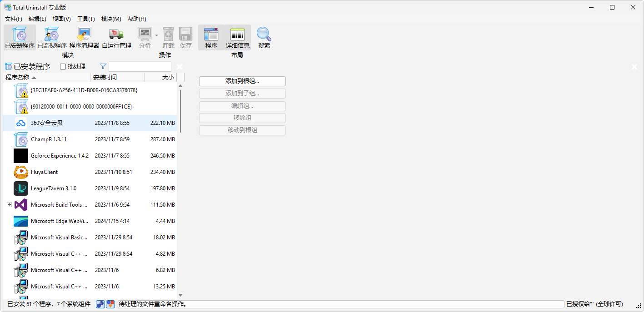Switch to the 详细信息 layout
This screenshot has width=644, height=312.
237,37
